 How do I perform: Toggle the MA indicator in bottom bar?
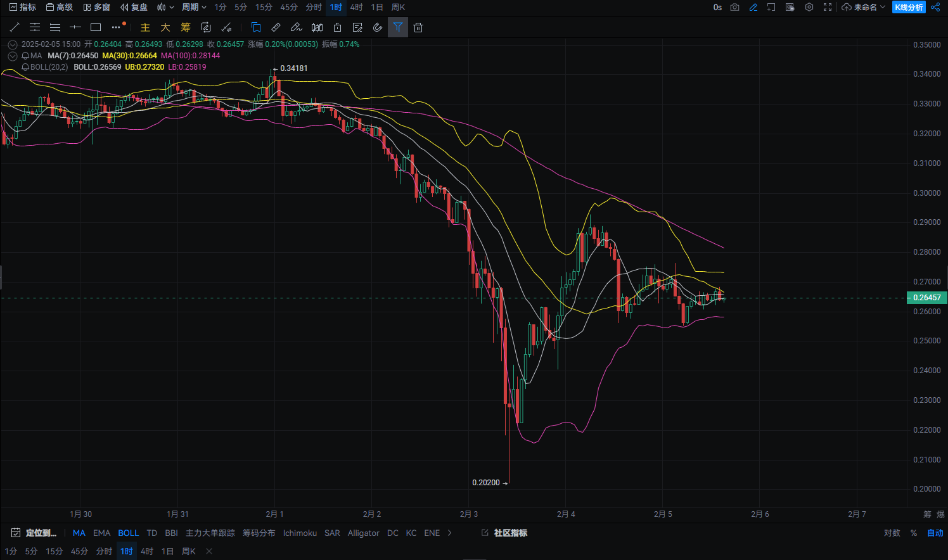tap(79, 533)
